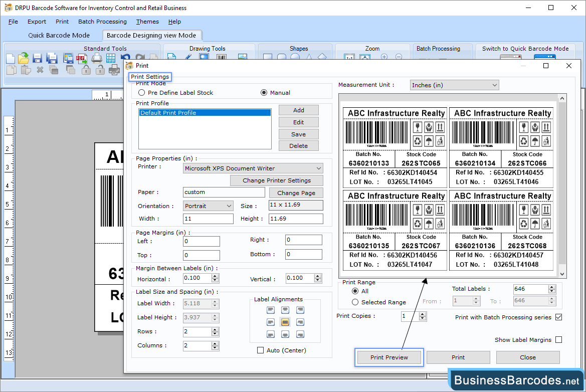586x392 pixels.
Task: Click scroll down arrow in label preview
Action: [562, 274]
